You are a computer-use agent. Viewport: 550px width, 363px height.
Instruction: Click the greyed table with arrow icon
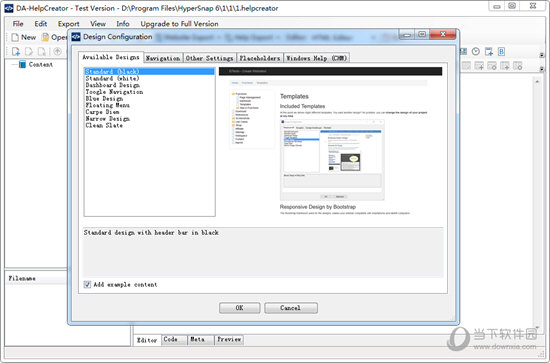(505, 66)
